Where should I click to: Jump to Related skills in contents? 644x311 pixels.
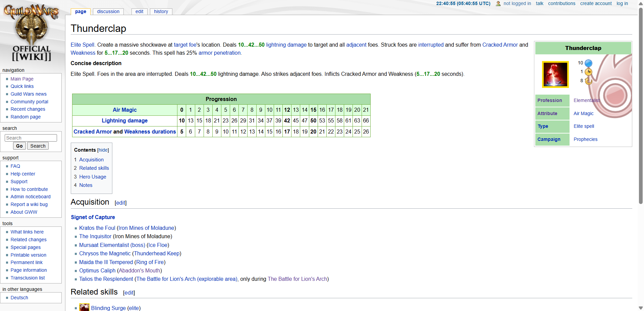(94, 168)
